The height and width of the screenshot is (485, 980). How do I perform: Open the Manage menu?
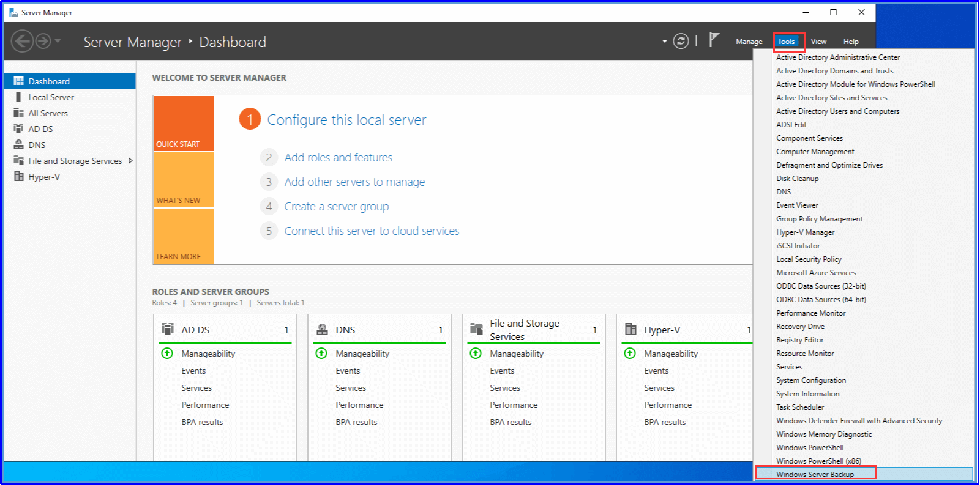pos(749,42)
